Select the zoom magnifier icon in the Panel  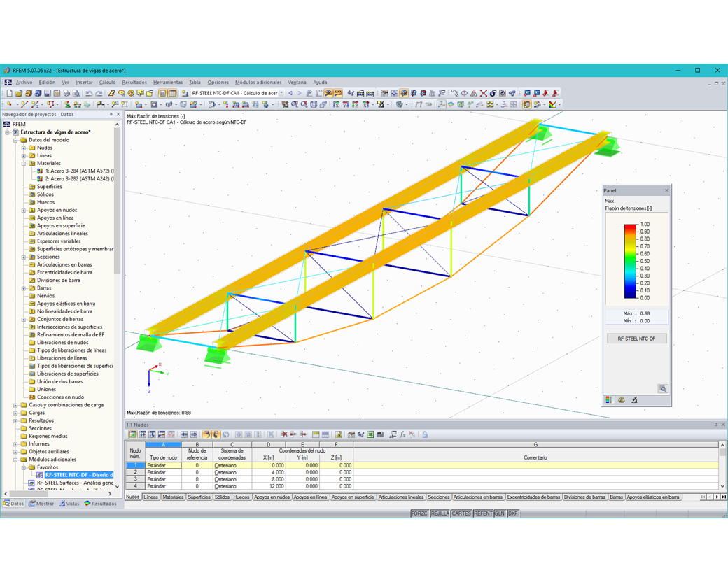(x=663, y=388)
